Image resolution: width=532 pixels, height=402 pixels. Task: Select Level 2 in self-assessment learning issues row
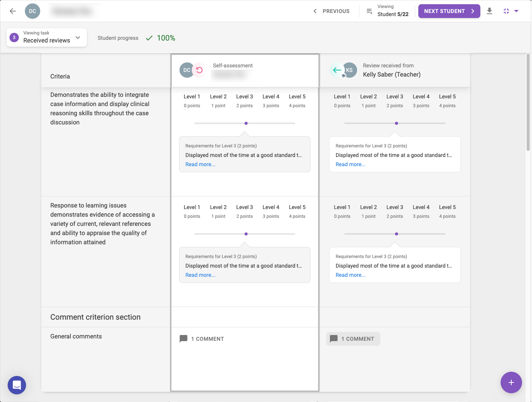[x=218, y=211]
